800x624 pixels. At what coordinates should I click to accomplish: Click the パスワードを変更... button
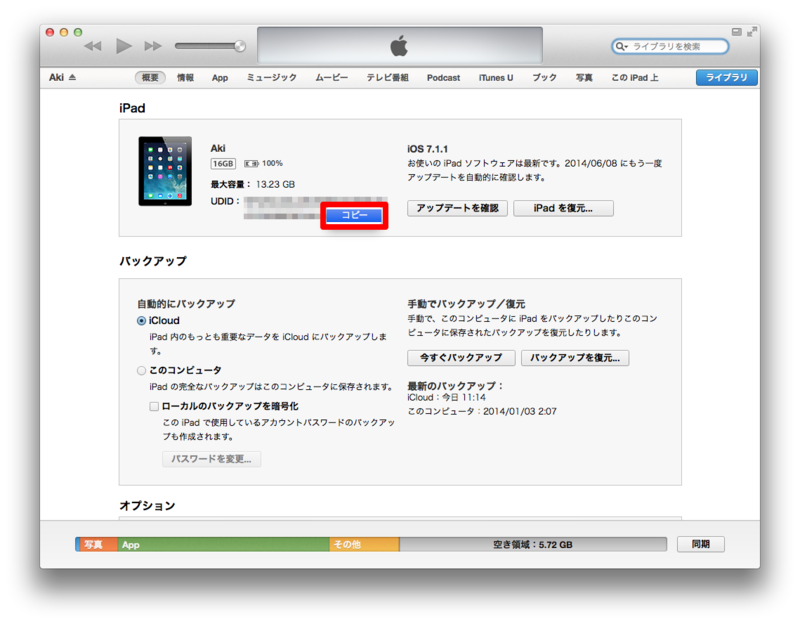[211, 459]
